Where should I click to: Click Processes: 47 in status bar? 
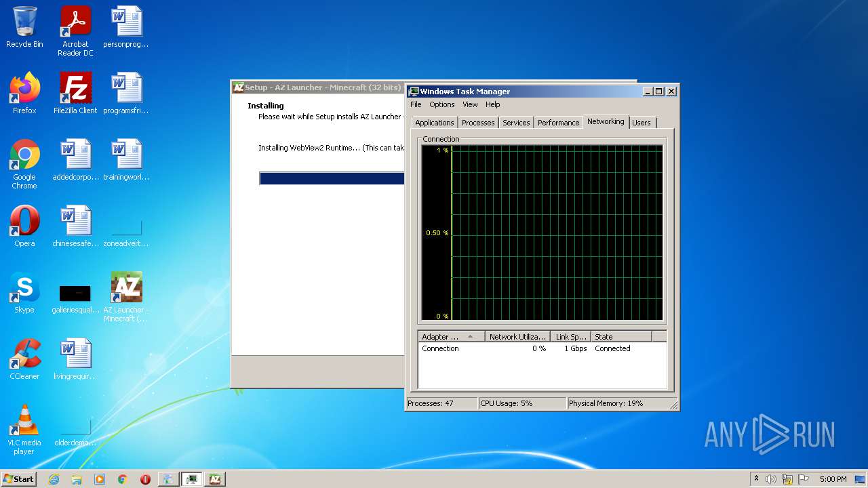pyautogui.click(x=441, y=403)
